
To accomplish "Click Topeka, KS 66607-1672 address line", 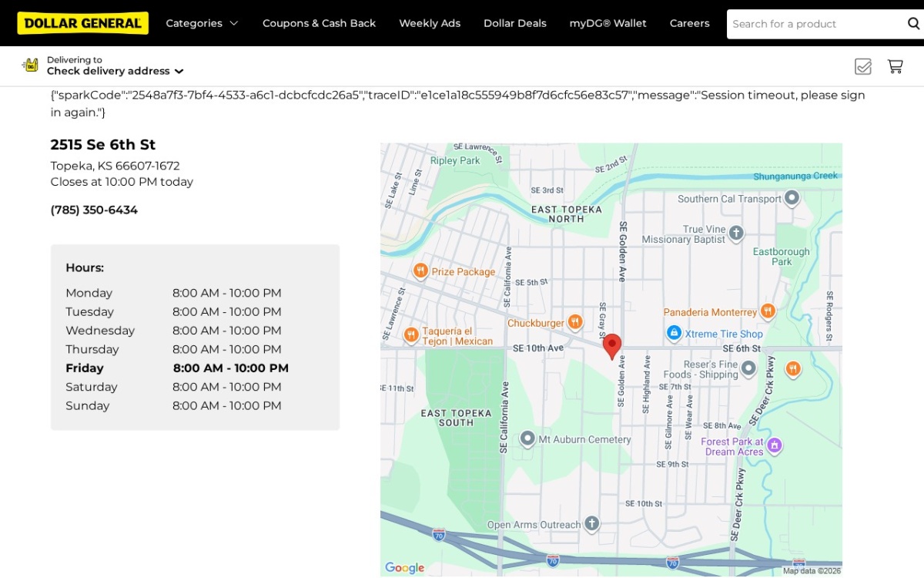I will pyautogui.click(x=115, y=166).
